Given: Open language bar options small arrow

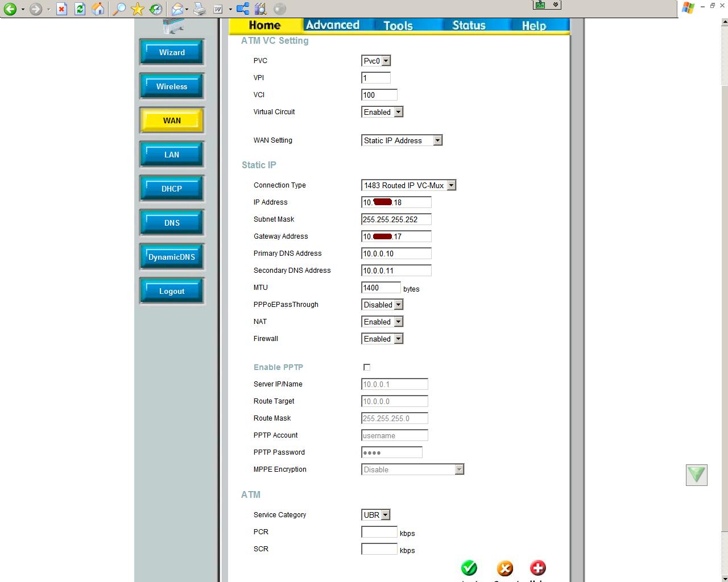Looking at the screenshot, I should pos(556,5).
